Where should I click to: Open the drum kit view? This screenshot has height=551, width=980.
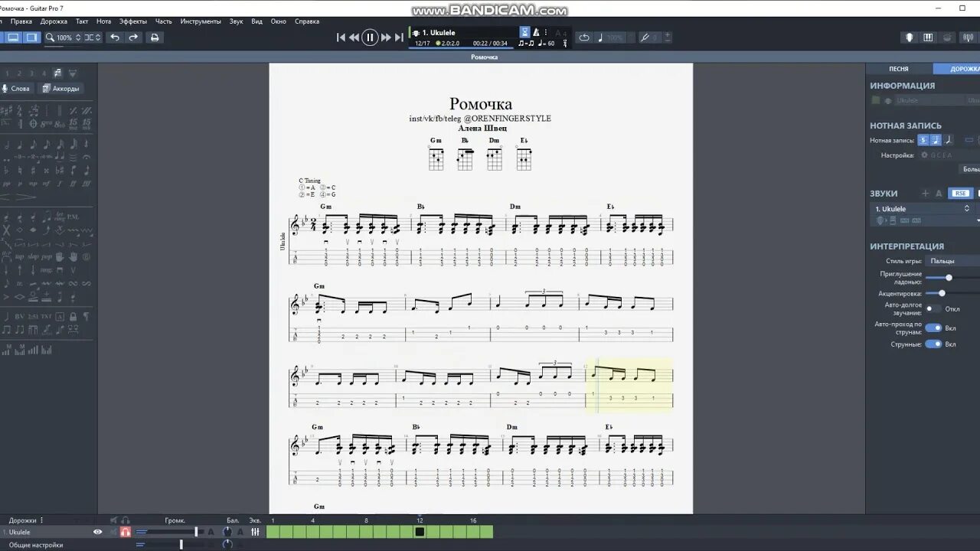pos(948,37)
